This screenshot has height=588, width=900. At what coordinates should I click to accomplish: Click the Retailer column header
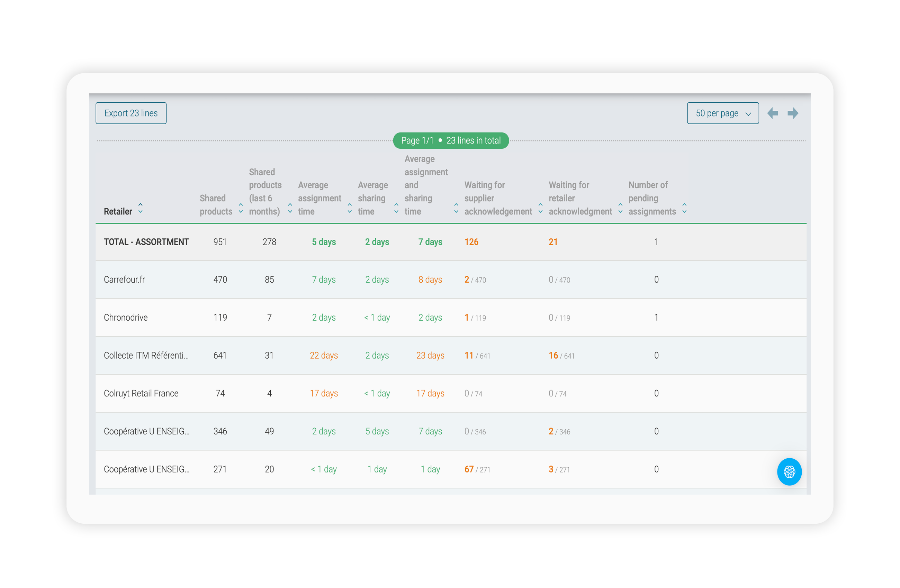coord(118,212)
